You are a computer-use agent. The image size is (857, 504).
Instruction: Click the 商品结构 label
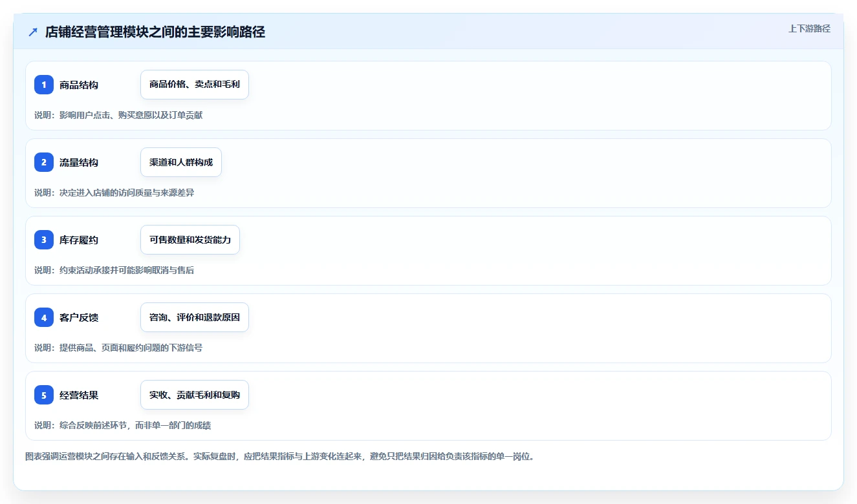pos(79,85)
